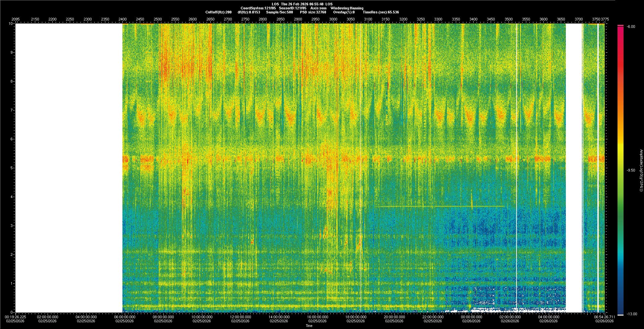Click the Cuttoff(Hz):200 header parameter
This screenshot has width=644, height=329.
click(218, 12)
